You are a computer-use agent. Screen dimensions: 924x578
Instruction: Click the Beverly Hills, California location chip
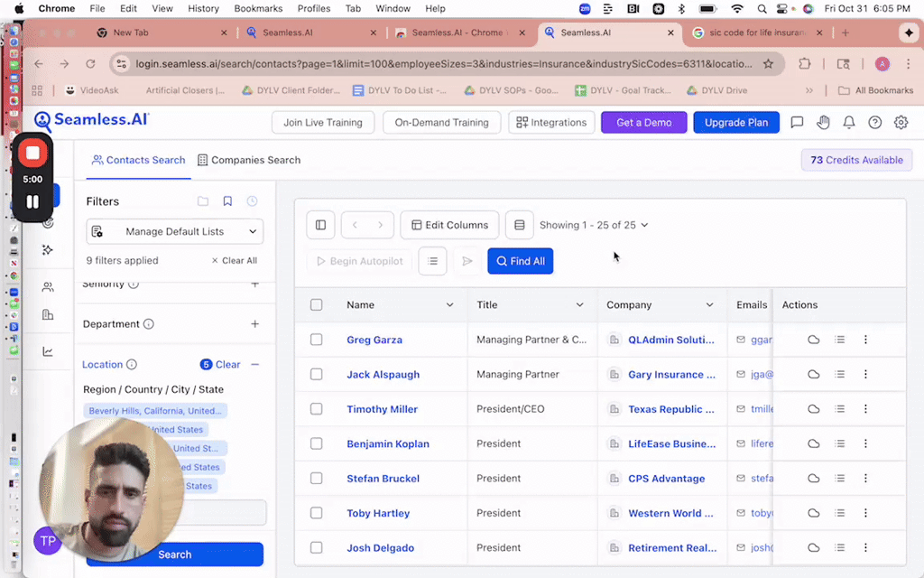tap(155, 411)
